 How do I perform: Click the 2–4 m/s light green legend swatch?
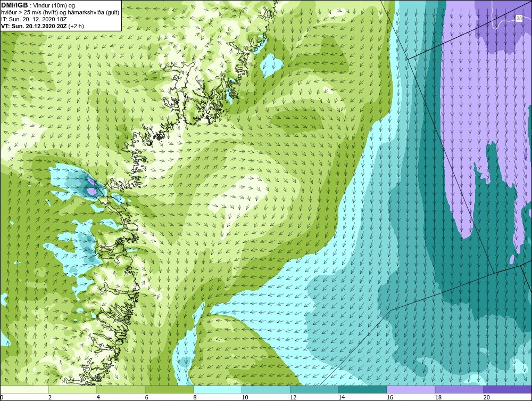72,389
